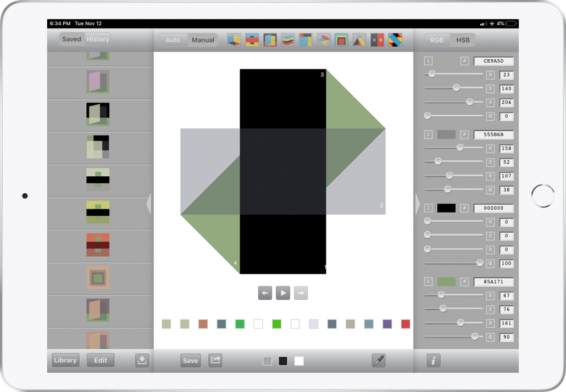Collapse the right color panel arrow

(418, 204)
